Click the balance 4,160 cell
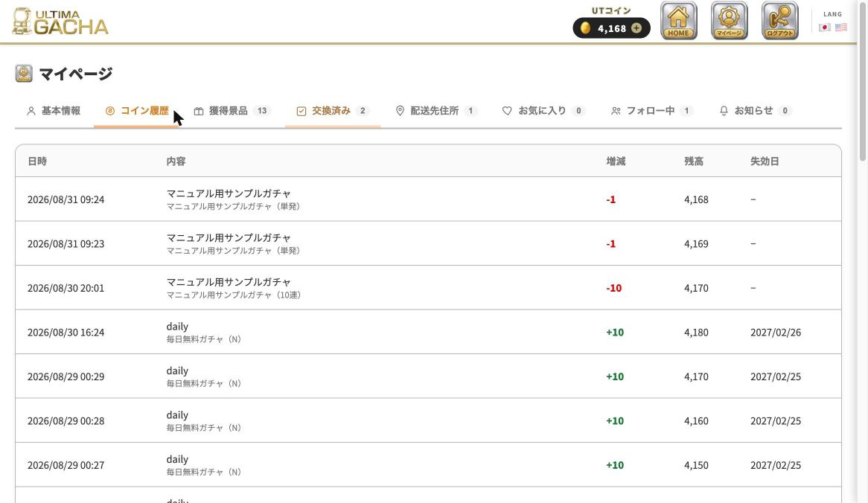This screenshot has height=503, width=868. point(696,420)
